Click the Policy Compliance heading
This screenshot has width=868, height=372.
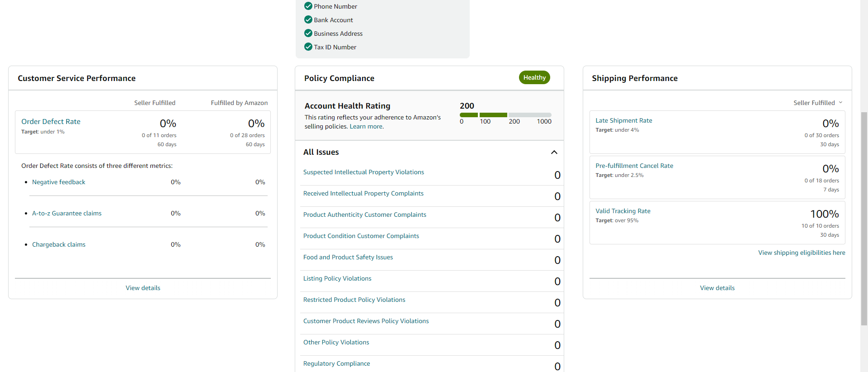339,78
